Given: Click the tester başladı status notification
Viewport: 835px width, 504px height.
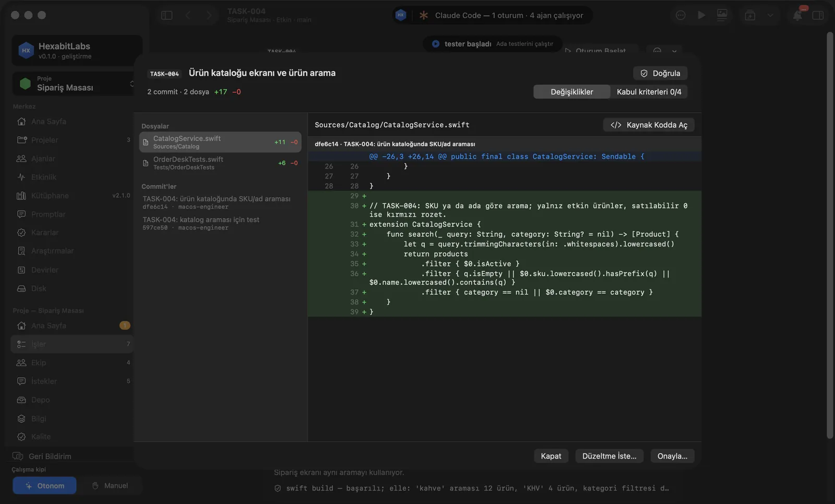Looking at the screenshot, I should (492, 44).
